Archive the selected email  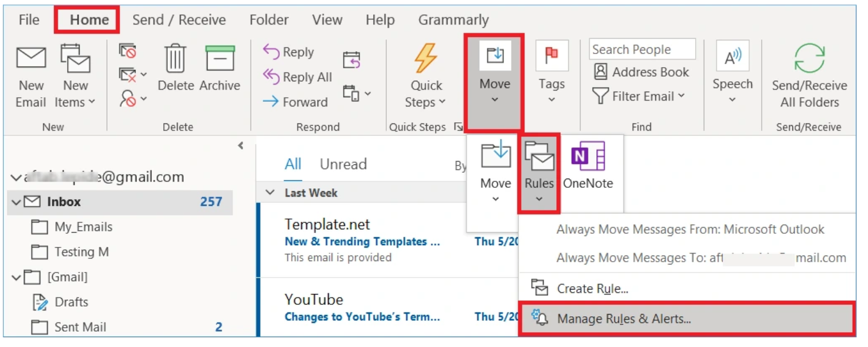coord(219,74)
